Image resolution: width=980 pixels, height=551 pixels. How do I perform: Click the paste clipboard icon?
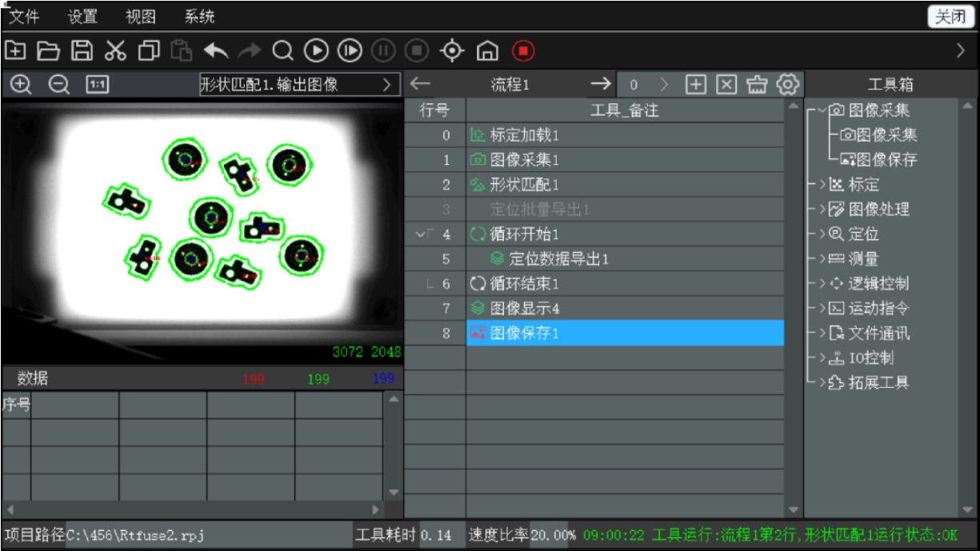(x=182, y=50)
